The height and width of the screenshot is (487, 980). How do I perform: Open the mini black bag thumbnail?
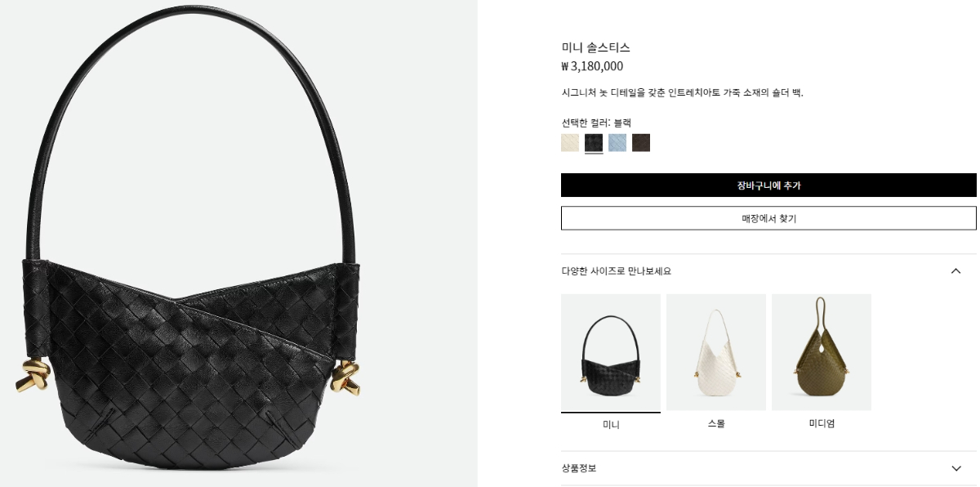(611, 352)
